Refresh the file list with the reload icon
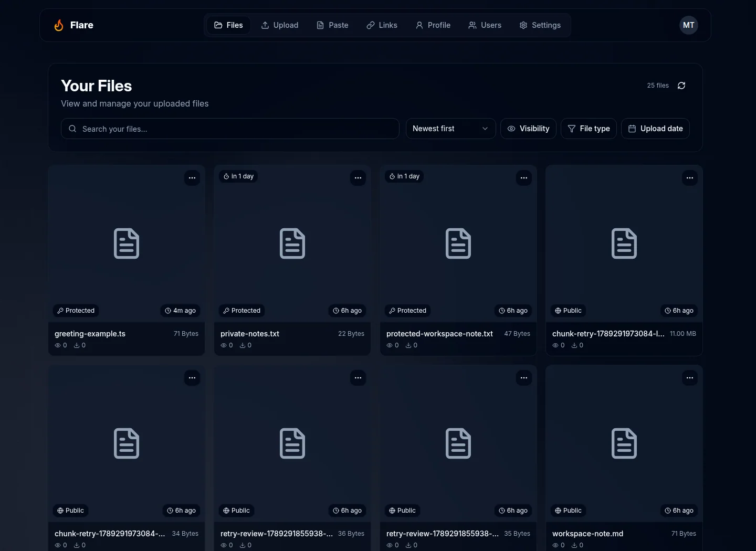The width and height of the screenshot is (756, 551). (681, 86)
